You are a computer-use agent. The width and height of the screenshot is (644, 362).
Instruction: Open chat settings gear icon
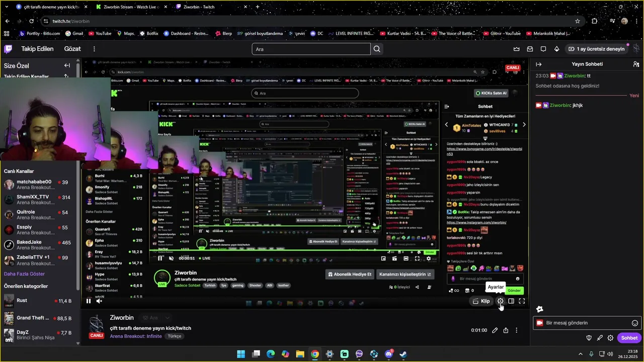(610, 338)
